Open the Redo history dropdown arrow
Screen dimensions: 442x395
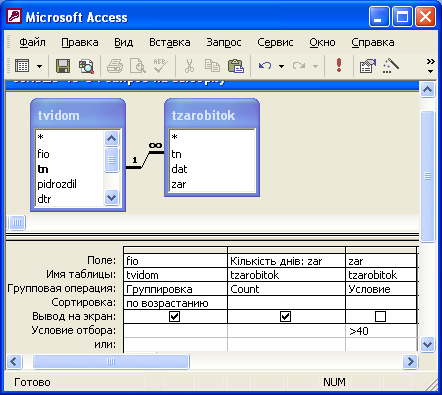(315, 66)
